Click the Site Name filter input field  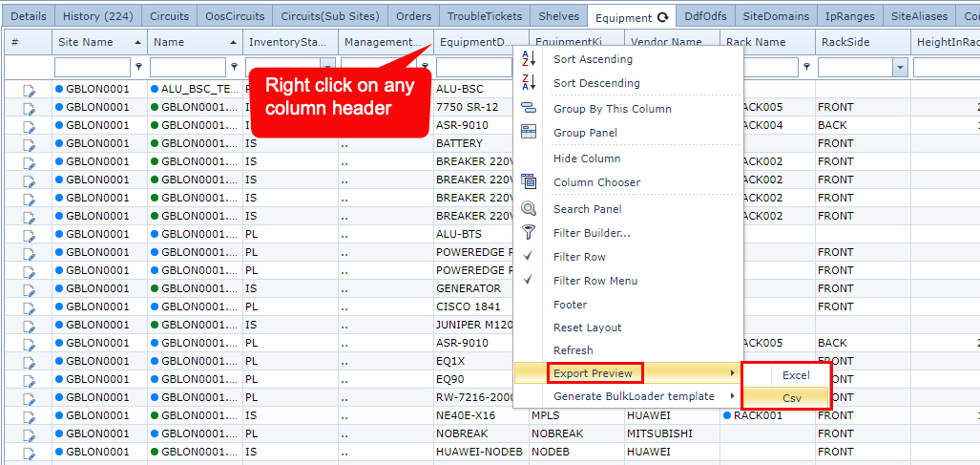click(93, 68)
